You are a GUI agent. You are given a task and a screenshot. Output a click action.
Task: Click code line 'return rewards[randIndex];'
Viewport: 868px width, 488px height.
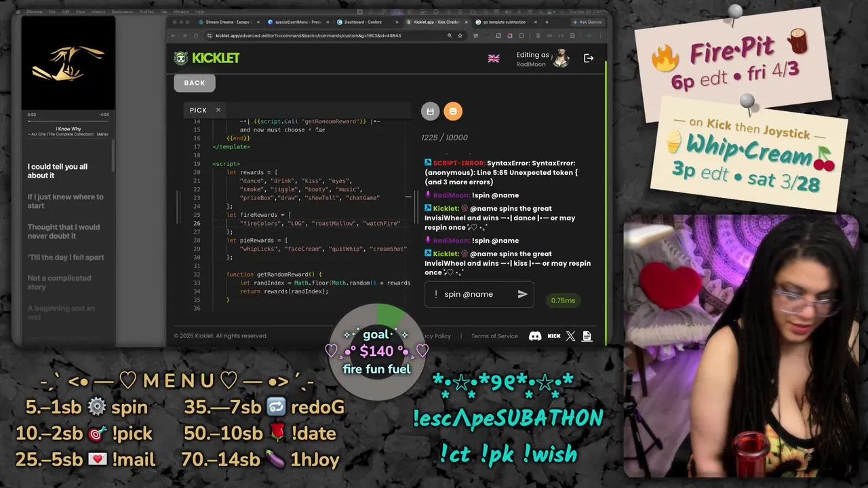click(x=283, y=291)
